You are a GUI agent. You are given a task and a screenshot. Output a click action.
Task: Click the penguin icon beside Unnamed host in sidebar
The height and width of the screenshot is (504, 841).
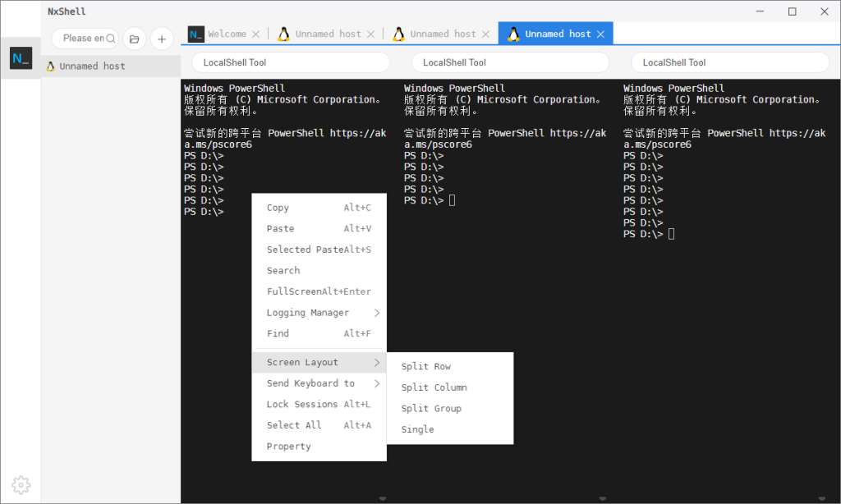coord(51,66)
